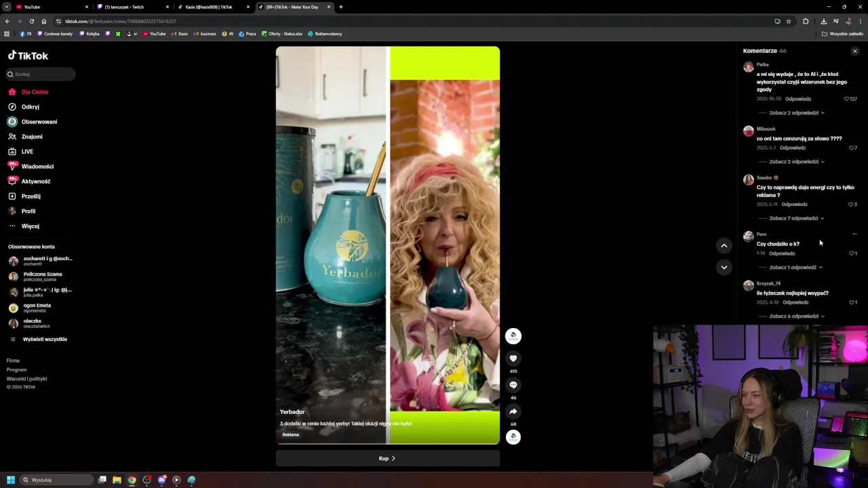The height and width of the screenshot is (488, 868).
Task: Expand 6 replies under Krzyzak_74's comment
Action: coord(797,316)
